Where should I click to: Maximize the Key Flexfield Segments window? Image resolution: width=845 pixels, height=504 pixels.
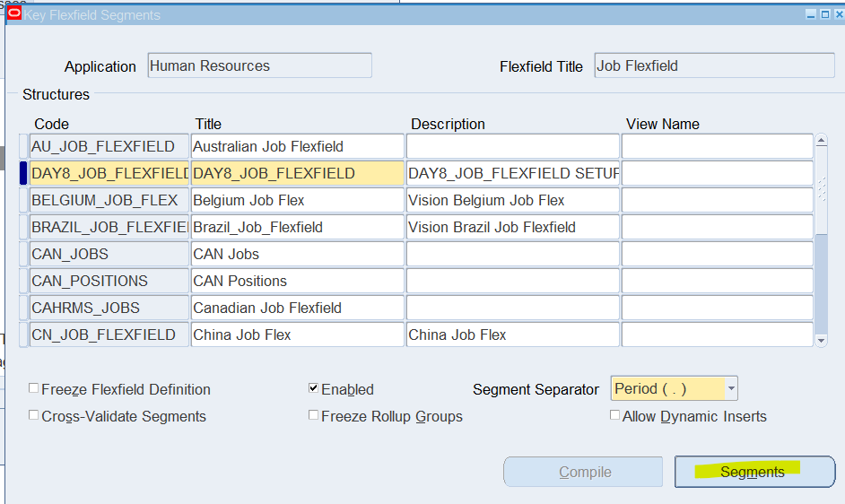825,14
